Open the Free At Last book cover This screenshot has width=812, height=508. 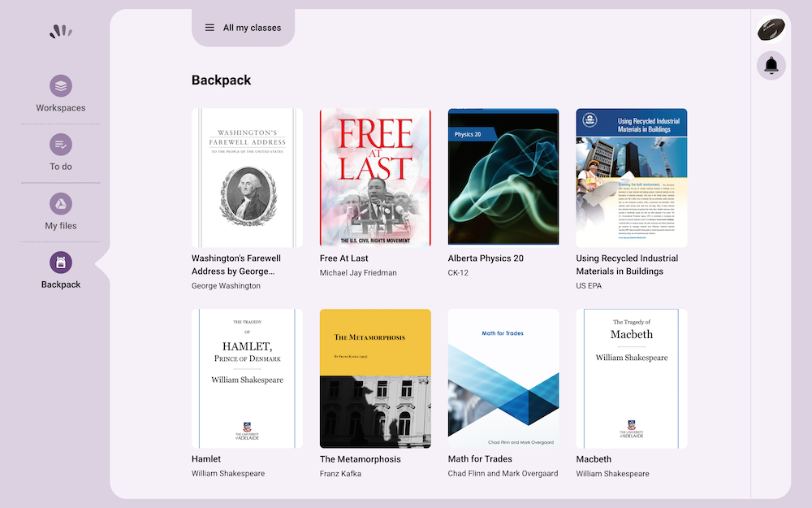(375, 178)
